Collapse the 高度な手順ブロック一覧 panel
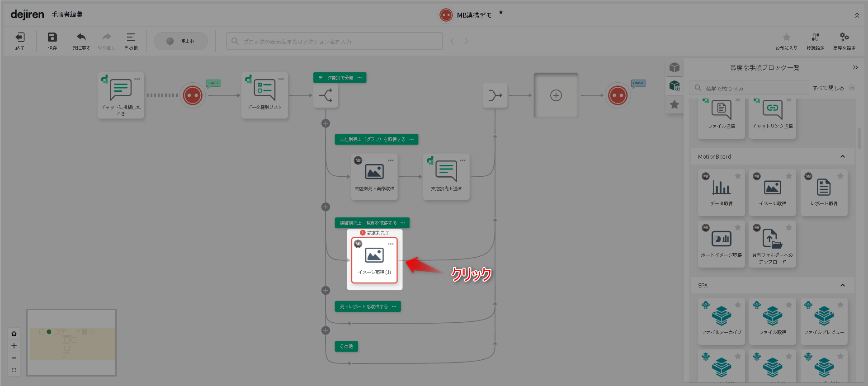Screen dimensions: 868x386 coord(855,67)
